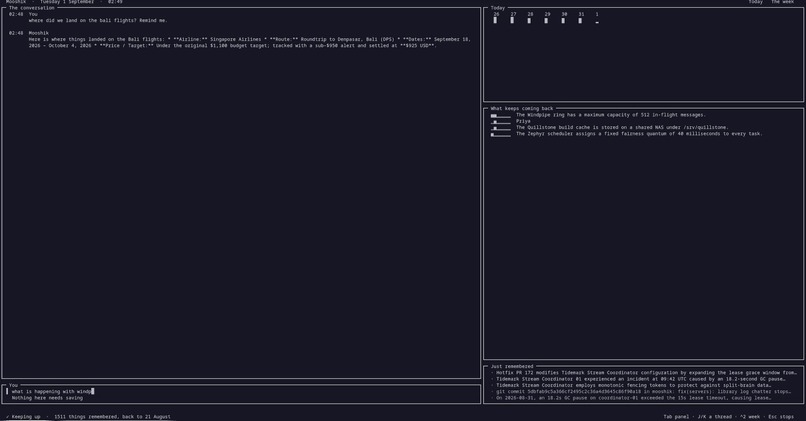This screenshot has width=806, height=421.
Task: Click the Mooshik app title in header
Action: click(x=16, y=2)
